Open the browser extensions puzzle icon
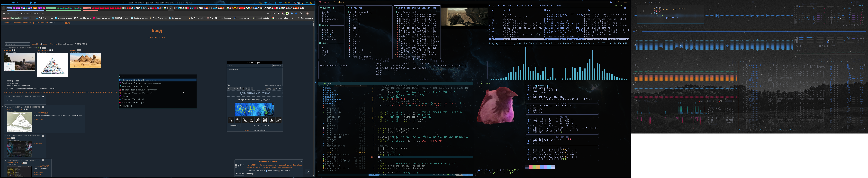This screenshot has width=868, height=178. click(x=301, y=13)
